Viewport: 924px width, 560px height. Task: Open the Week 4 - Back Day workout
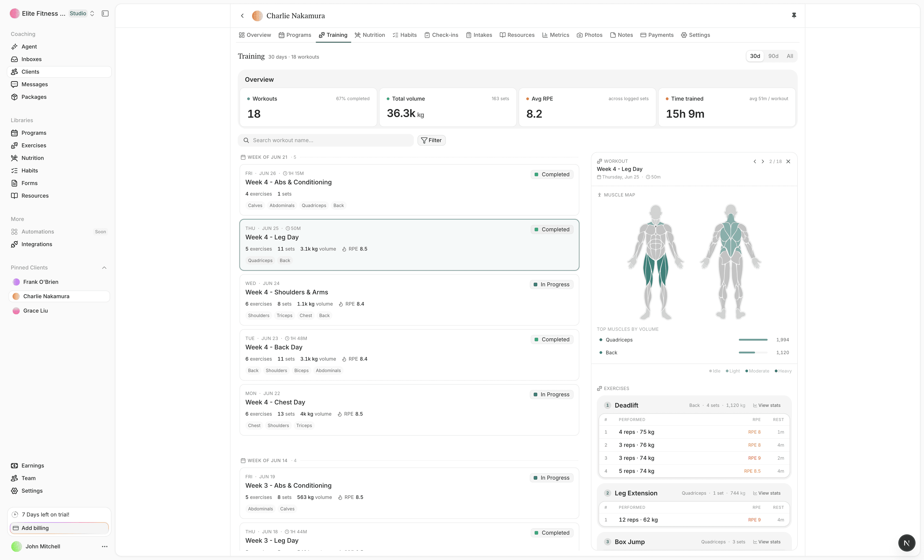[x=409, y=355]
